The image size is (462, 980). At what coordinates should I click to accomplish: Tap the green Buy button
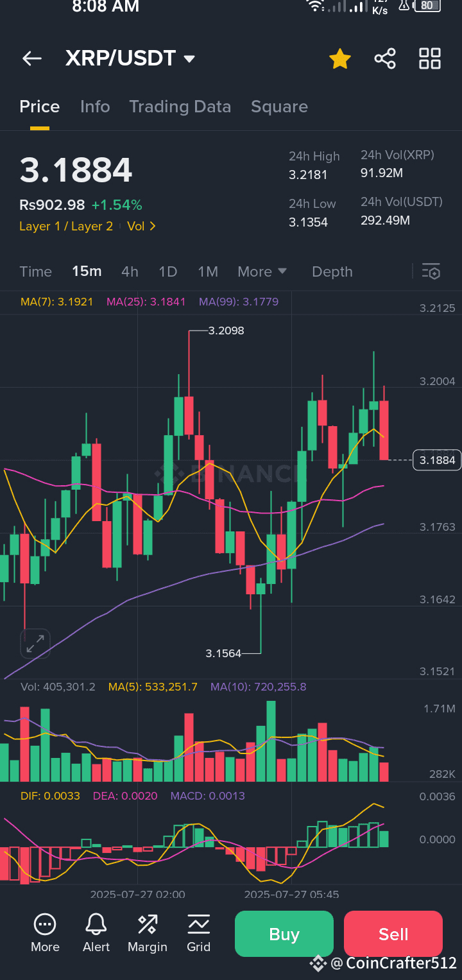click(x=284, y=934)
